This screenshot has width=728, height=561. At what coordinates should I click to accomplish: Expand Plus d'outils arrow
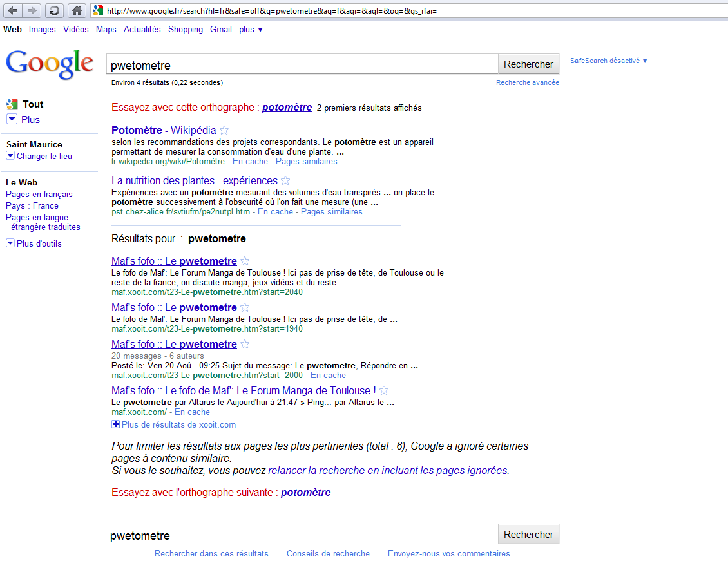(x=10, y=243)
